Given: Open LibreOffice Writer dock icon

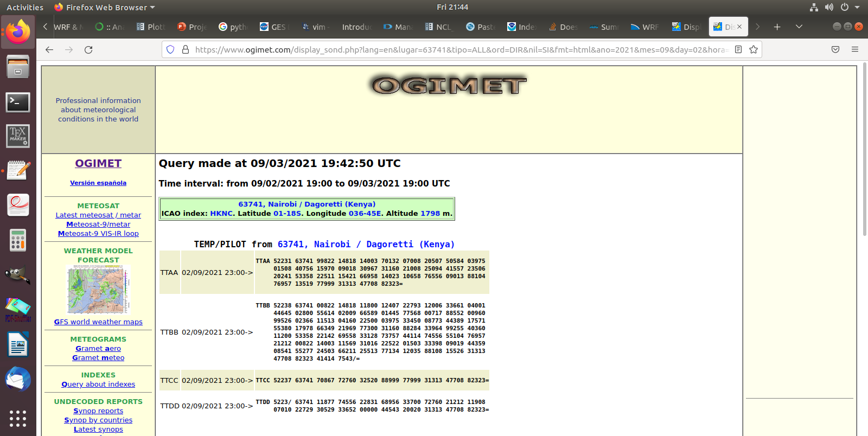Looking at the screenshot, I should click(18, 344).
